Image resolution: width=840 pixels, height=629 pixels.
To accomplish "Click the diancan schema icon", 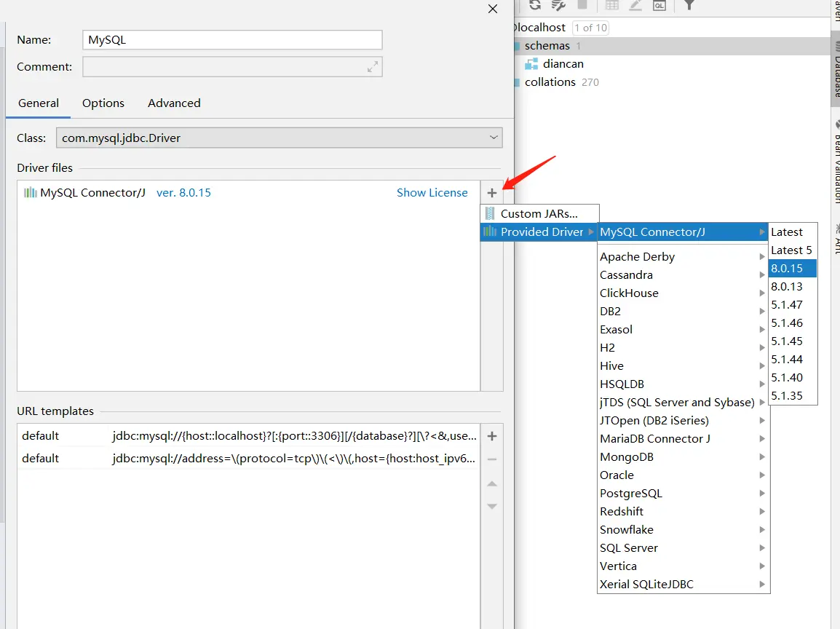I will (x=531, y=64).
